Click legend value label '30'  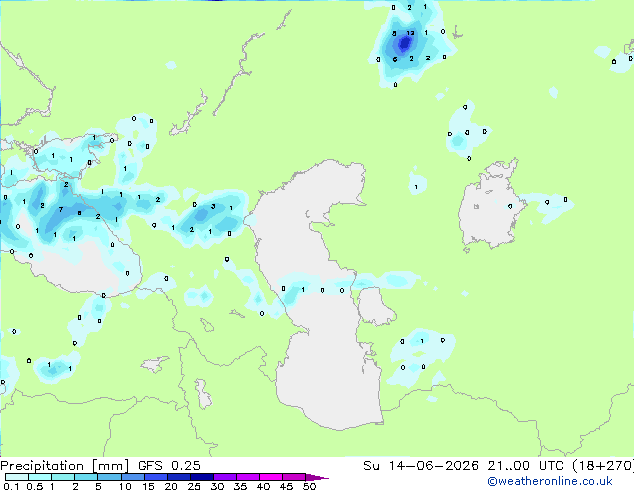[217, 486]
